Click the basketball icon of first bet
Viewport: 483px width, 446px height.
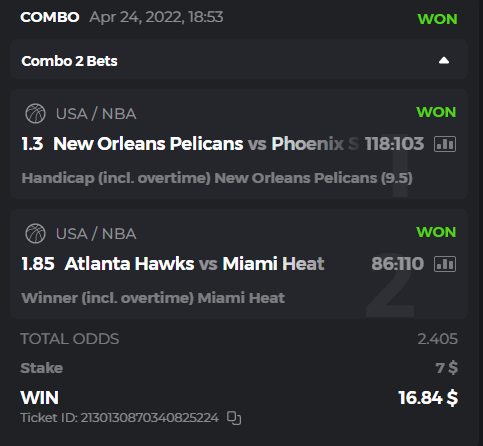(x=35, y=113)
